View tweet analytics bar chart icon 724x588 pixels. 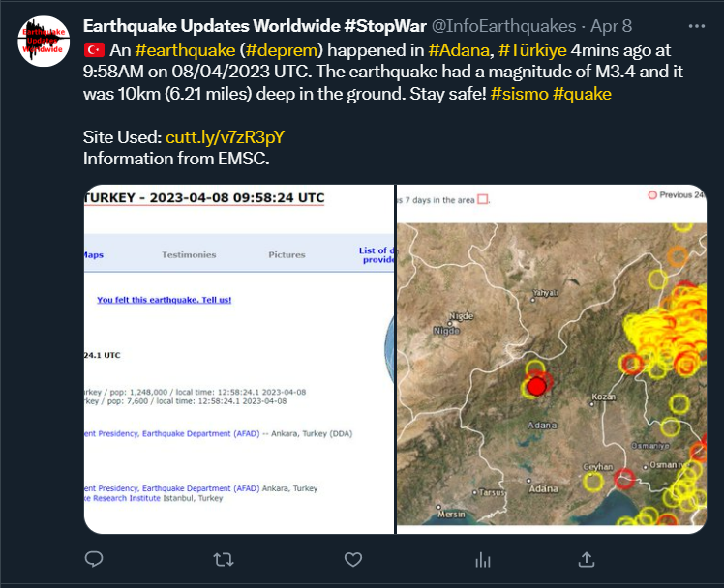[x=483, y=559]
